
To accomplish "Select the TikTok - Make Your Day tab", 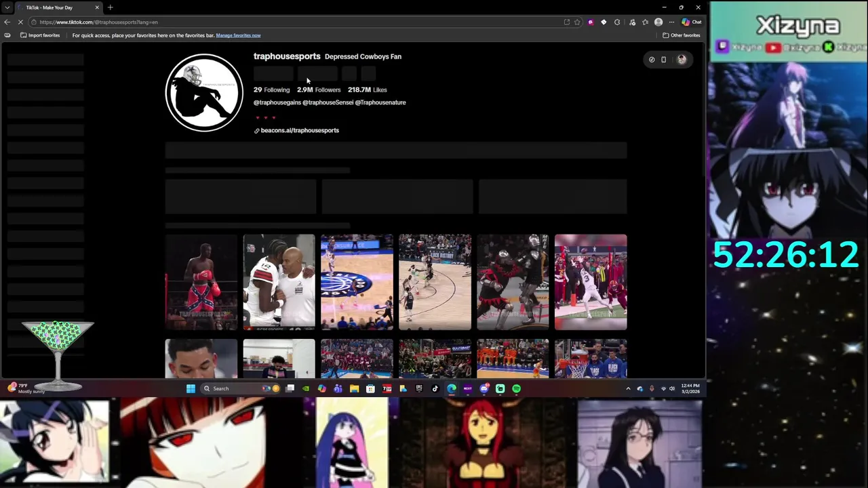I will (x=58, y=7).
